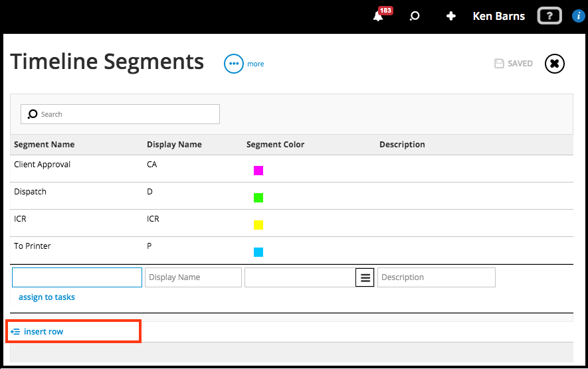Click the Description input field
Viewport: 588px width, 369px height.
pos(436,277)
